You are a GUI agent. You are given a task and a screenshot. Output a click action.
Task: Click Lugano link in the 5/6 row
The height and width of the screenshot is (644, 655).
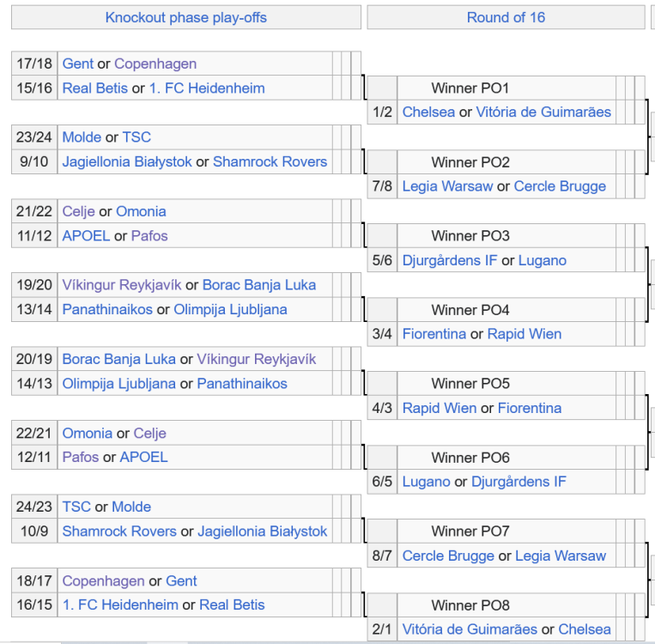pyautogui.click(x=543, y=260)
